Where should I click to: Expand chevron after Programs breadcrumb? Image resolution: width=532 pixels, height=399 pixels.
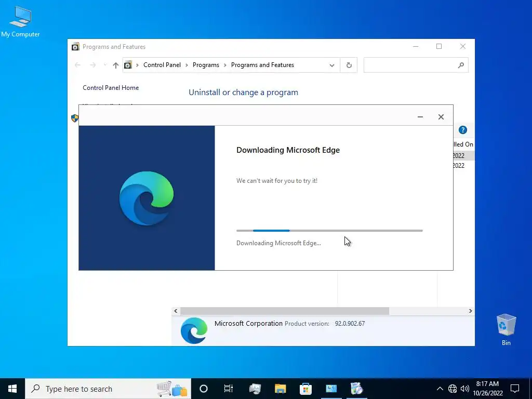click(225, 65)
